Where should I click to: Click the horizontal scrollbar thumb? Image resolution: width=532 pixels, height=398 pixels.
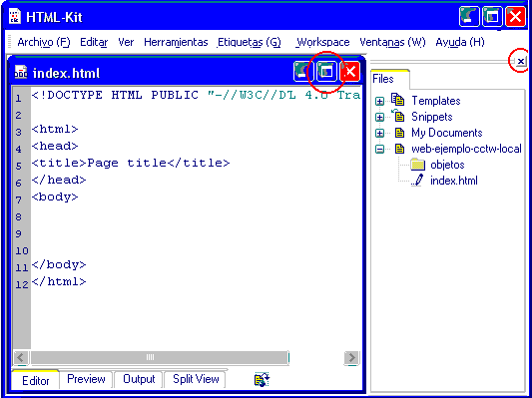coord(159,357)
